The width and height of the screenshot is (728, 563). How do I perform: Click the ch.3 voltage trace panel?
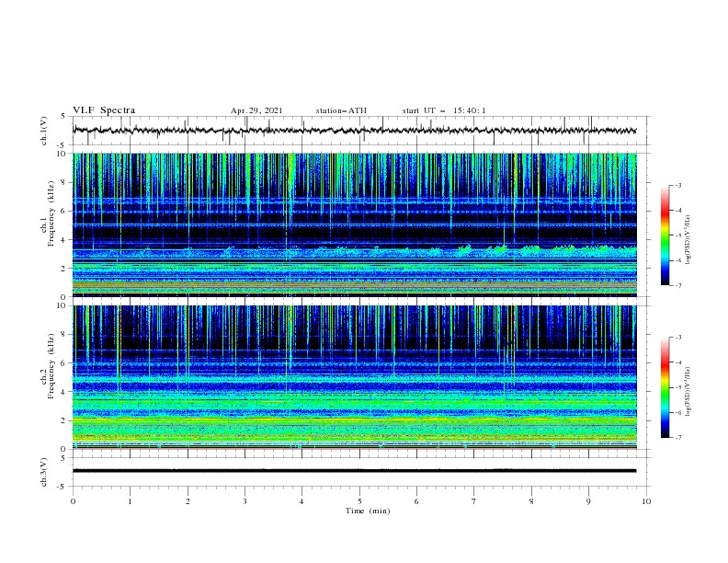coord(361,472)
